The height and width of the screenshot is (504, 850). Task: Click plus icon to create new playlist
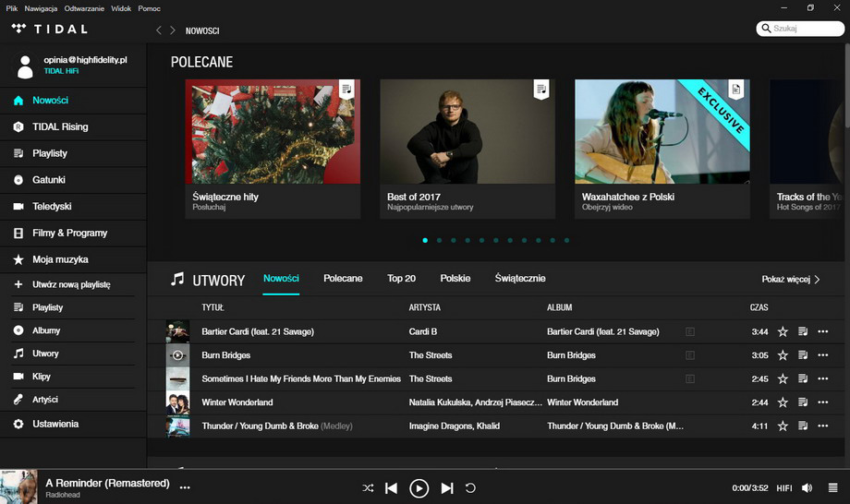(x=18, y=285)
